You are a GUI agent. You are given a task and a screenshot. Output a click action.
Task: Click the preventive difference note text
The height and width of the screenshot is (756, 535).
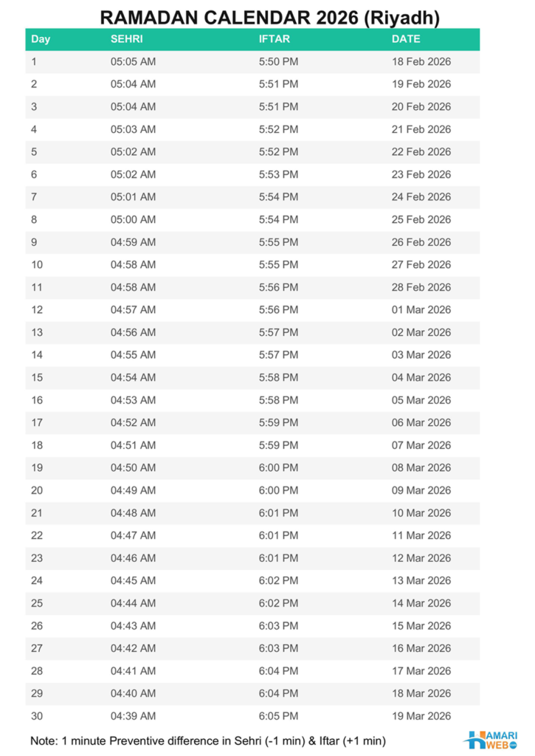208,741
